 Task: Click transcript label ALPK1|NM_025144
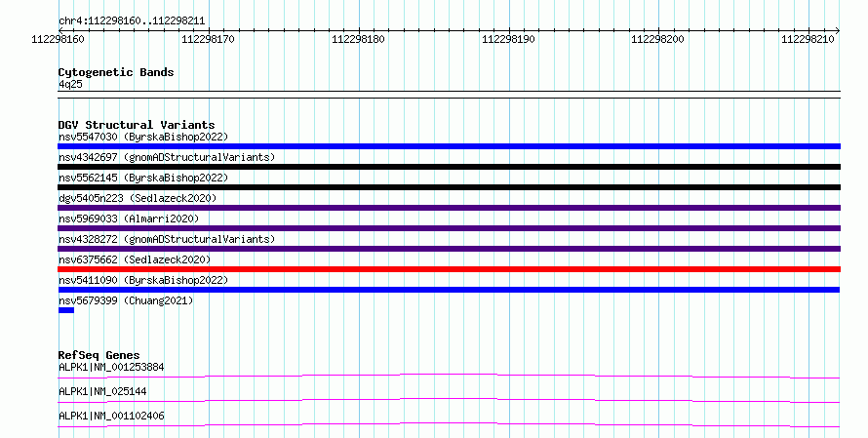102,391
